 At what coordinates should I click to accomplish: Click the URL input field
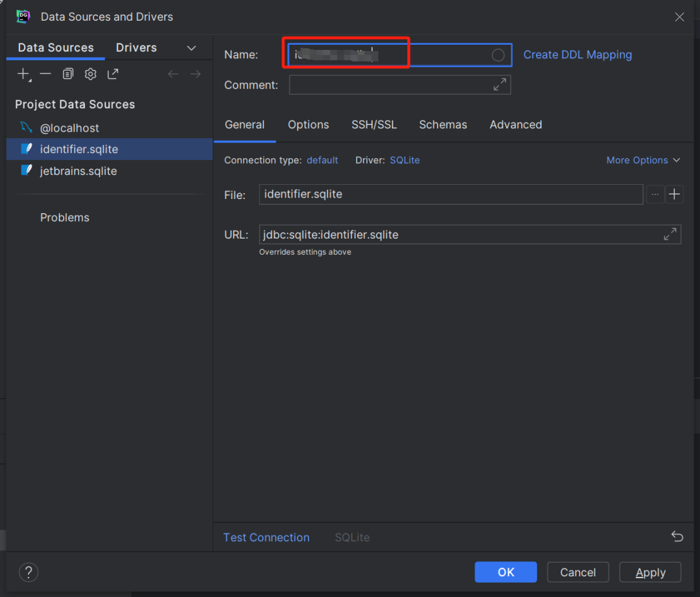470,235
